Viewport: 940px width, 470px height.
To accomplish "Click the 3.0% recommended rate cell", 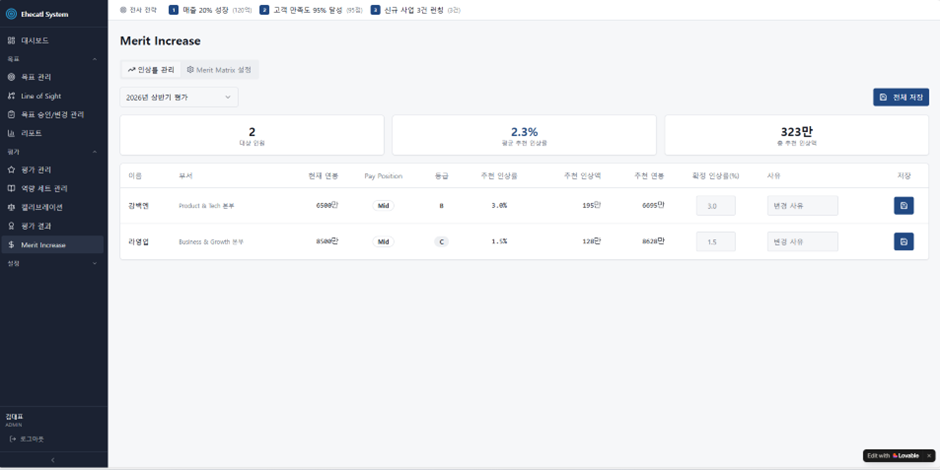I will click(499, 206).
